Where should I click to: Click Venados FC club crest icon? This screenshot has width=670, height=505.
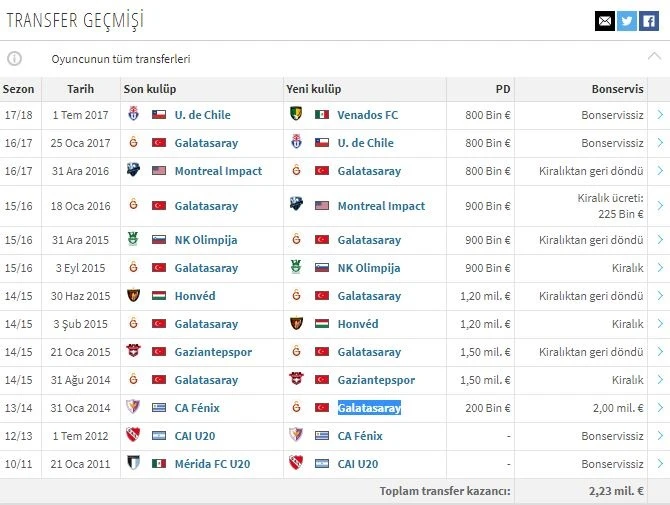pyautogui.click(x=295, y=115)
